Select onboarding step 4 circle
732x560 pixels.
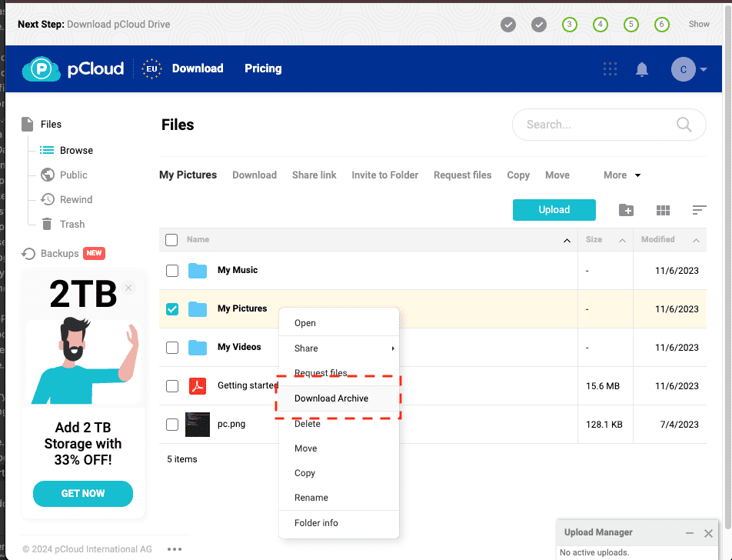[600, 25]
